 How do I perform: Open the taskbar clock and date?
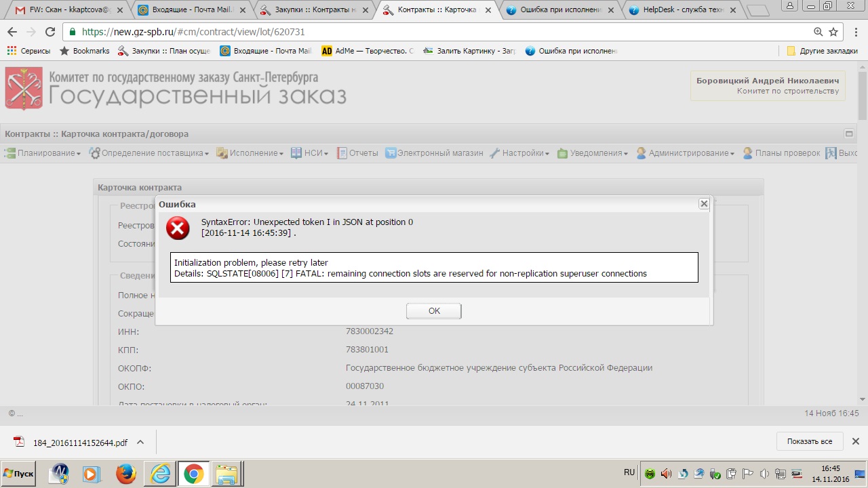[830, 473]
